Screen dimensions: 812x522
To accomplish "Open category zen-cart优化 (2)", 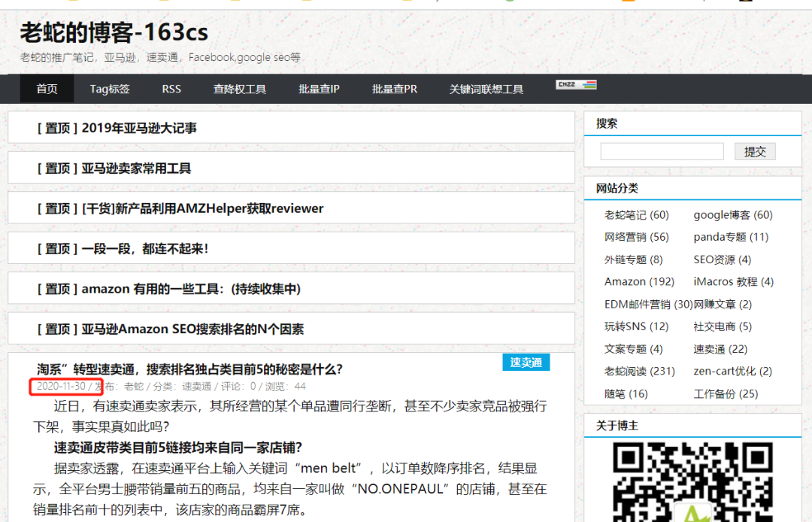I will click(x=733, y=372).
